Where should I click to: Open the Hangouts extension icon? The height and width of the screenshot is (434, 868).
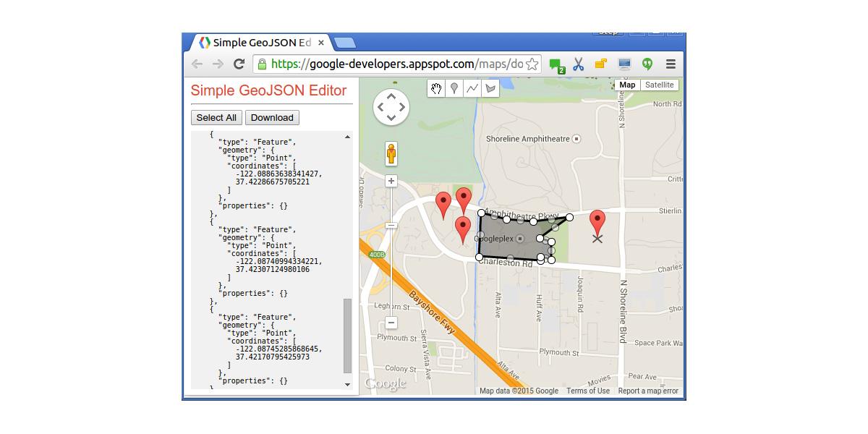(x=647, y=64)
